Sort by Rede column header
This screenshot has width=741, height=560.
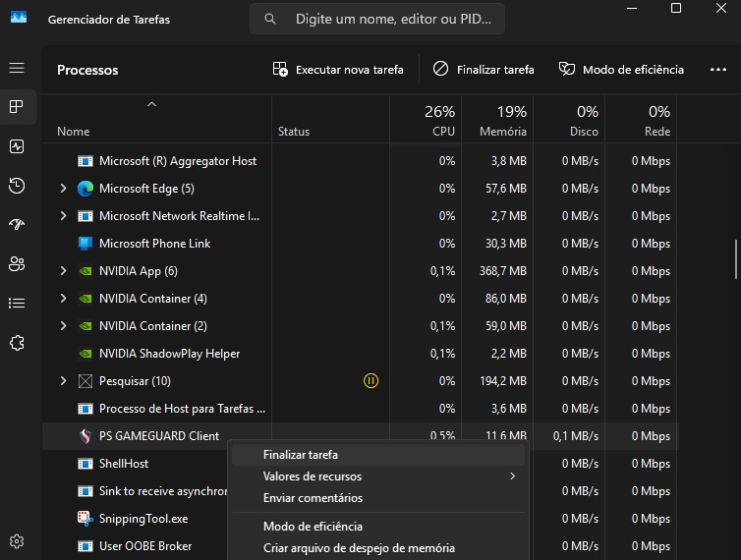click(x=641, y=120)
